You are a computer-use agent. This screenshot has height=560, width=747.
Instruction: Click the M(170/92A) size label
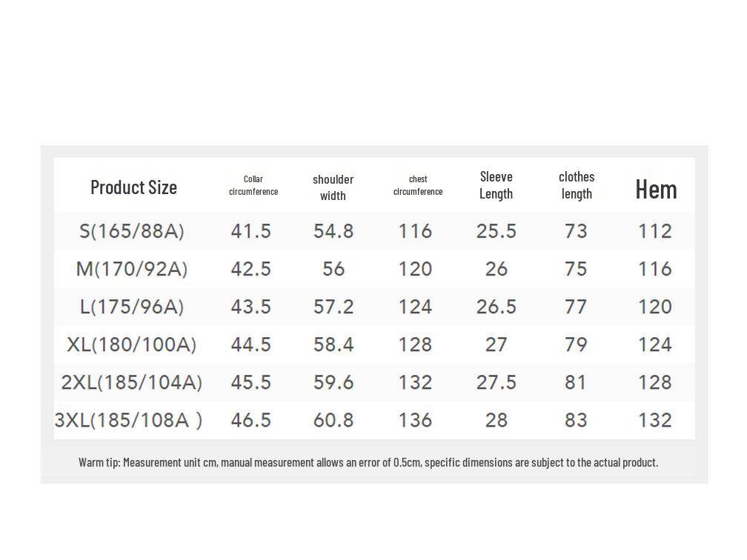pos(131,269)
